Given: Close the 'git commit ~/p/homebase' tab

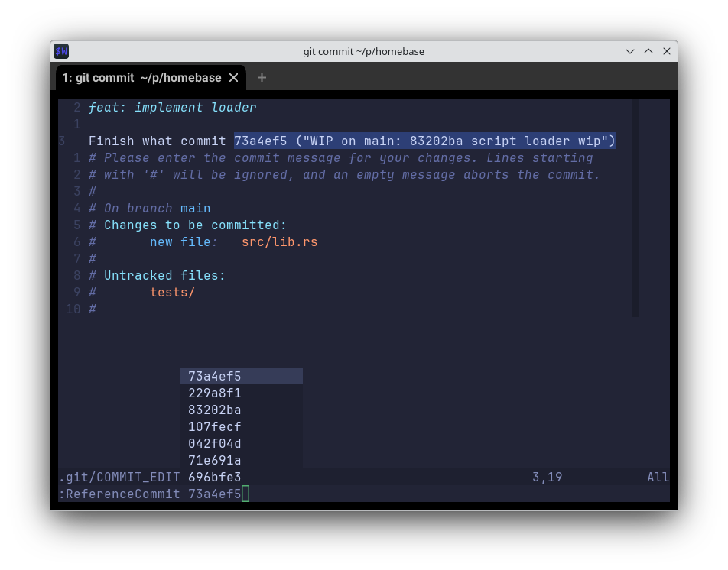Looking at the screenshot, I should point(233,78).
